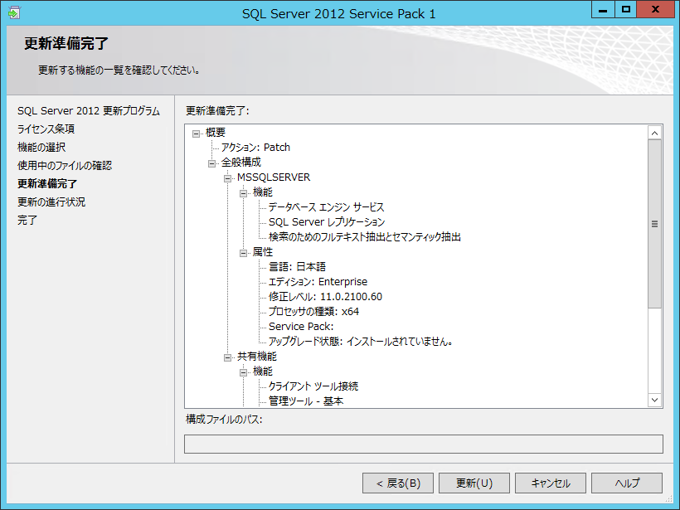Click the vertical scrollbar thumb in tree
This screenshot has height=510, width=680.
[655, 224]
